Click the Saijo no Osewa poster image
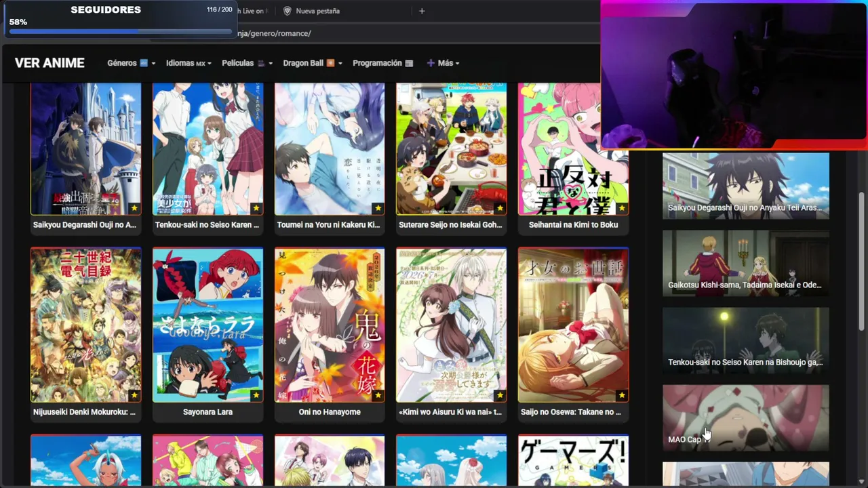Viewport: 868px width, 488px height. coord(573,325)
